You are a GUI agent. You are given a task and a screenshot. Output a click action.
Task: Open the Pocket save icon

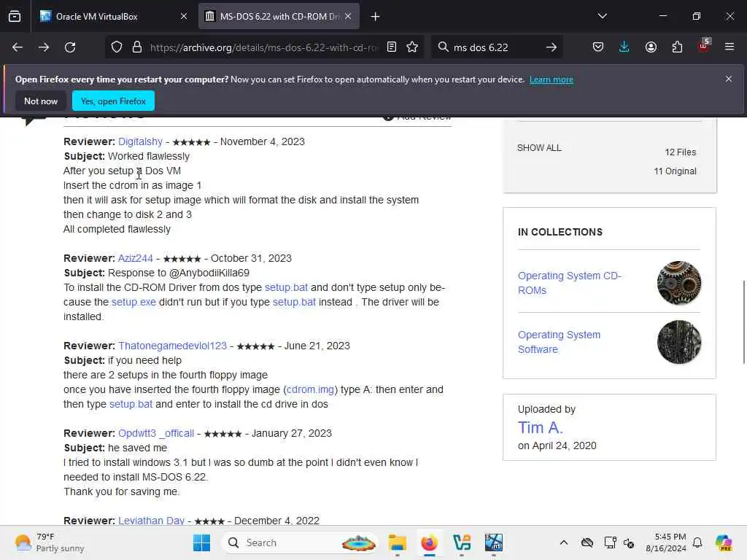tap(598, 47)
